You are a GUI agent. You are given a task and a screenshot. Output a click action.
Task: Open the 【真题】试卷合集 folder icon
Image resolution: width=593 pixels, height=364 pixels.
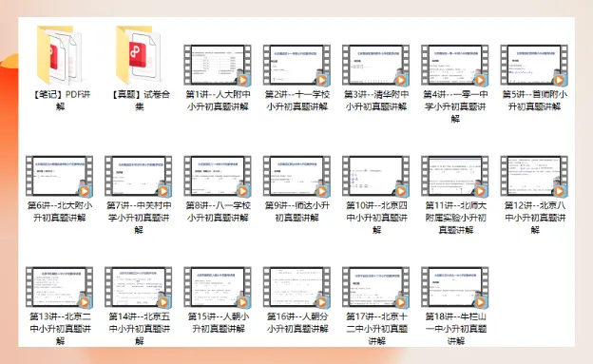click(139, 55)
